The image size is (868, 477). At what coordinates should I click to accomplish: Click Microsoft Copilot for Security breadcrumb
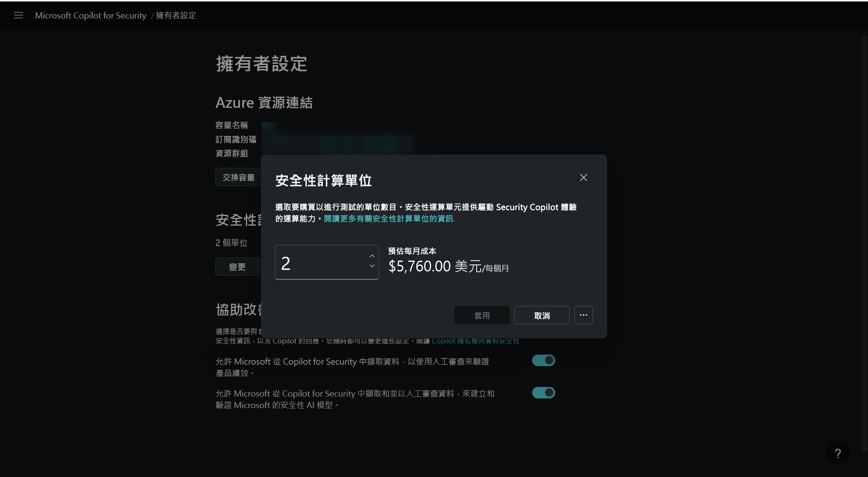pyautogui.click(x=91, y=15)
